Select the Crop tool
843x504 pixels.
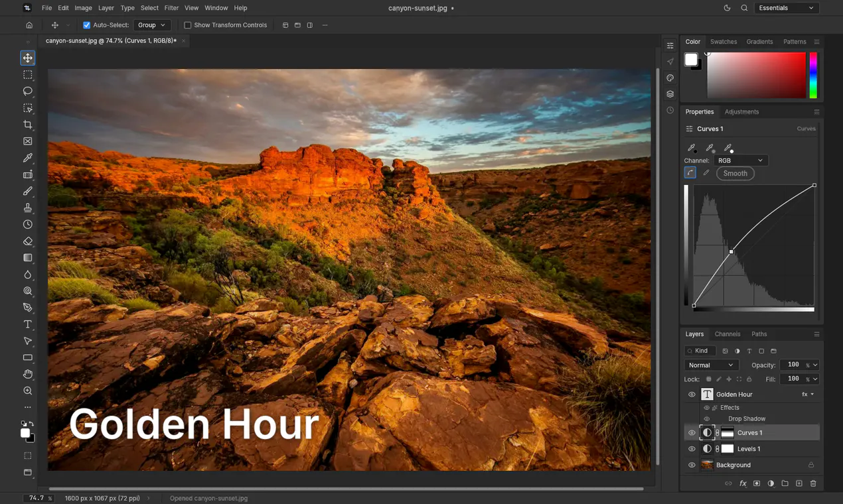27,125
